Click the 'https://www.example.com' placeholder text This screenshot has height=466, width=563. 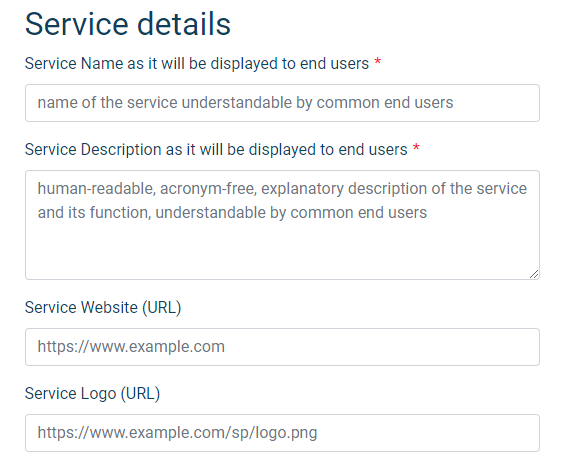[131, 347]
